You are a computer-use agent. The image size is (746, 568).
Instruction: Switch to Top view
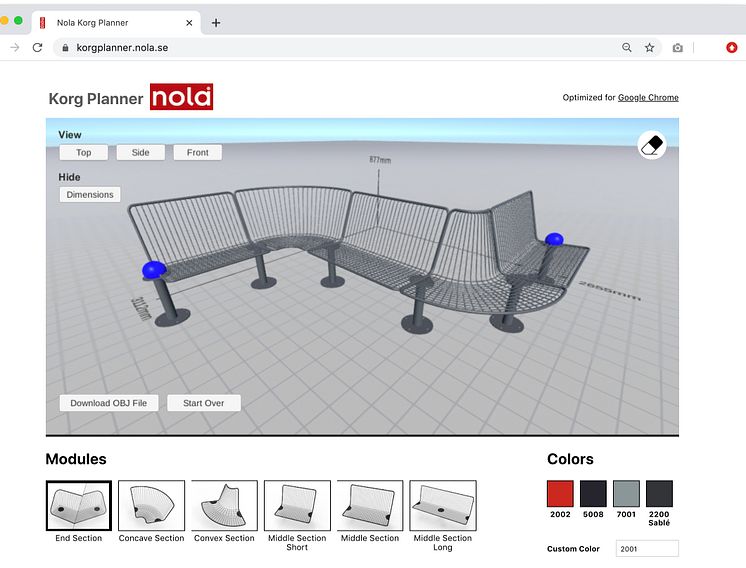point(83,153)
